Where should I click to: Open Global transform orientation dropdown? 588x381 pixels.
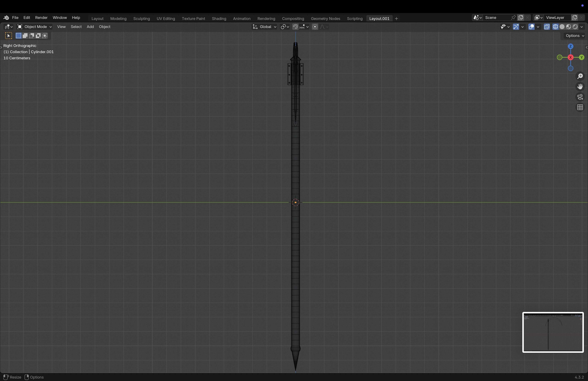264,27
